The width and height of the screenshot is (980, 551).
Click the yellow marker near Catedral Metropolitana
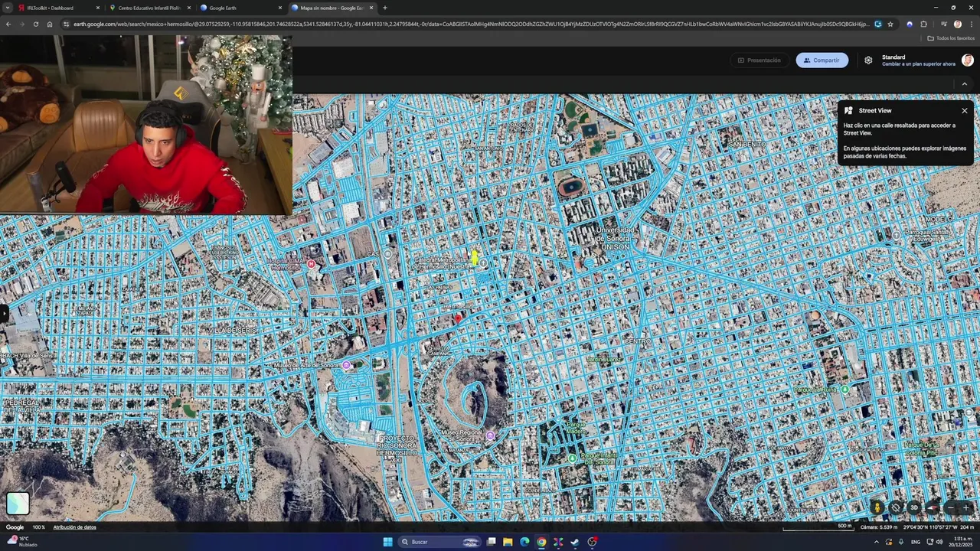coord(475,257)
